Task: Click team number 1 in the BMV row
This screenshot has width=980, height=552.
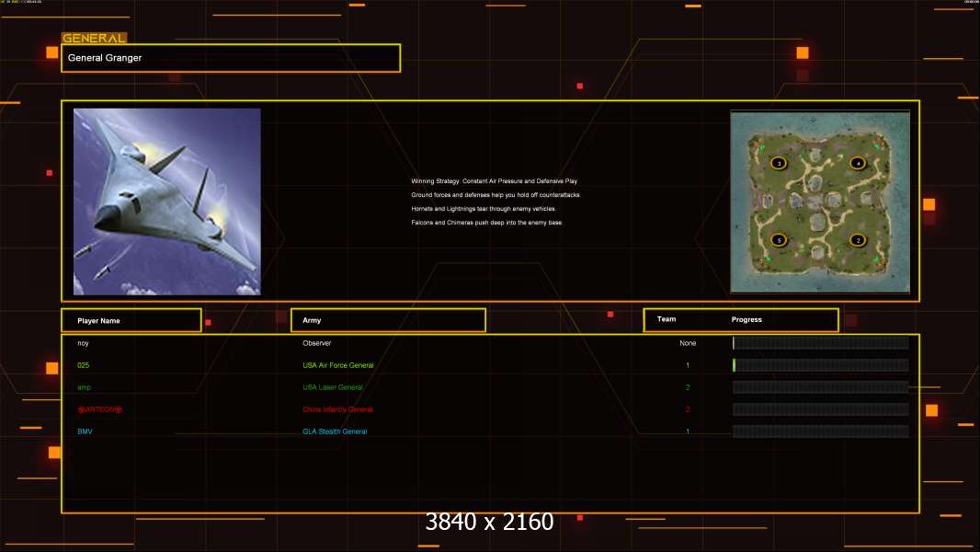Action: [688, 431]
